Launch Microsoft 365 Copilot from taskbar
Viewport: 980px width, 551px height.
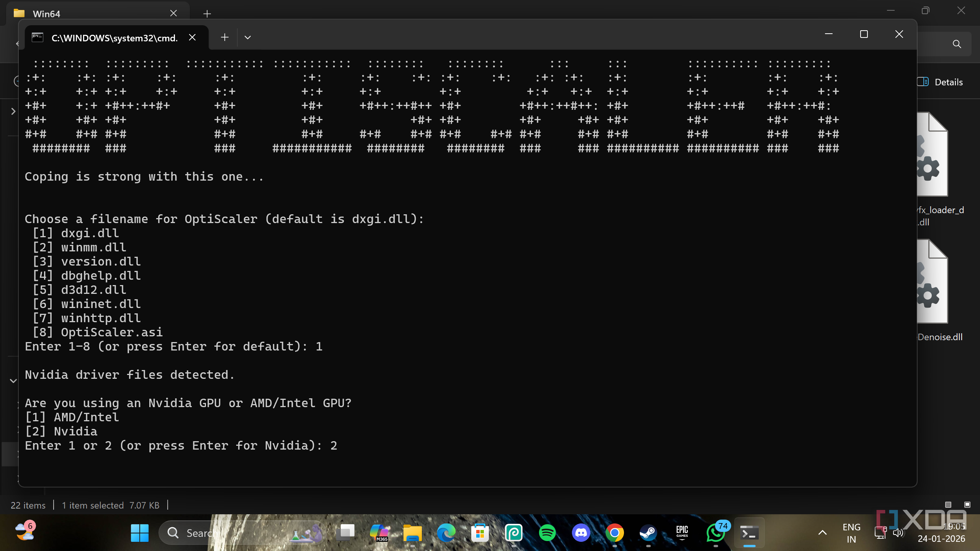click(379, 533)
